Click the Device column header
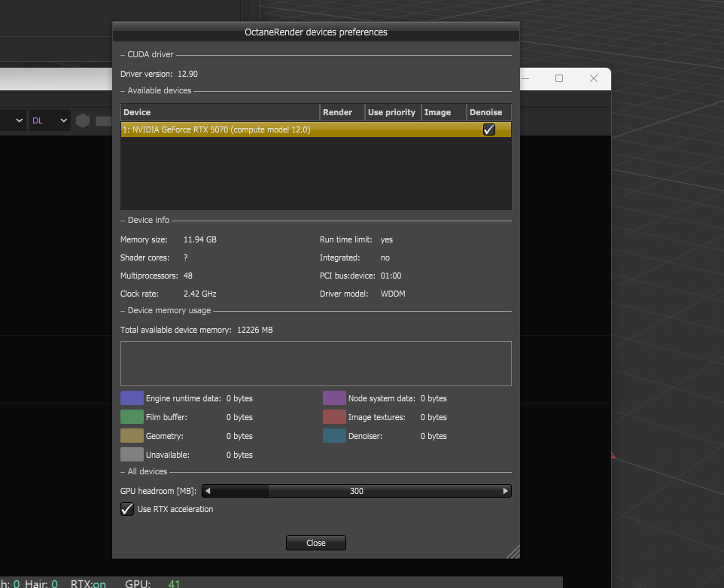This screenshot has height=588, width=724. pyautogui.click(x=221, y=112)
